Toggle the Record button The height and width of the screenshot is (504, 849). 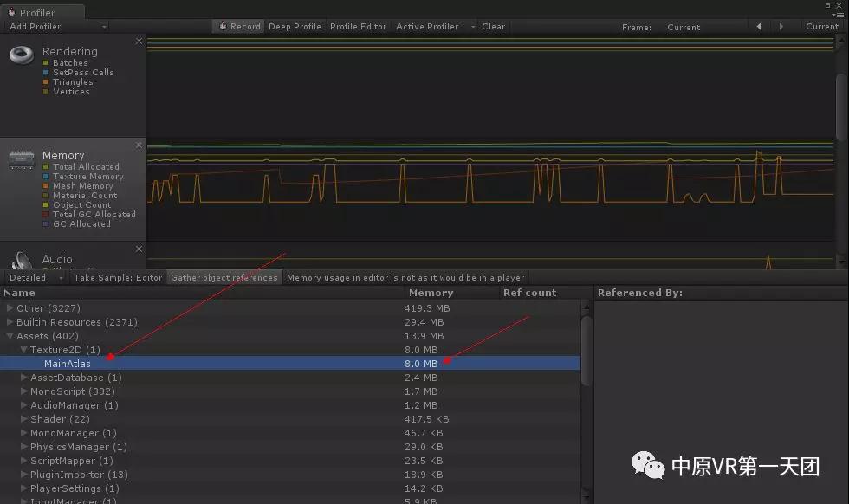pyautogui.click(x=239, y=27)
